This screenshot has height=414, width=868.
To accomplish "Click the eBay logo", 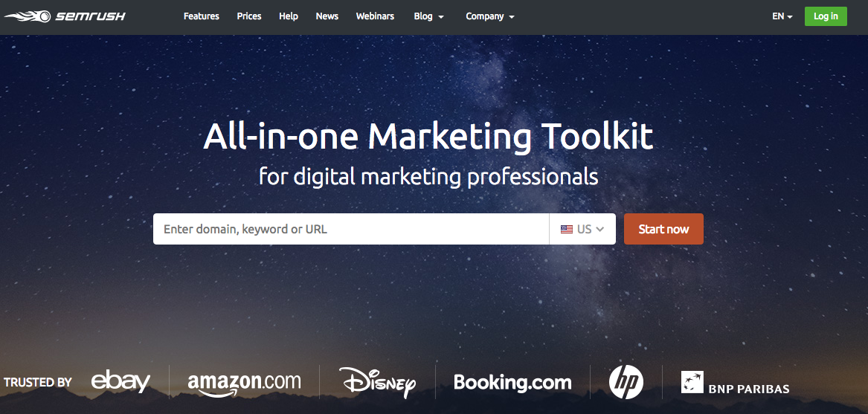I will (120, 382).
